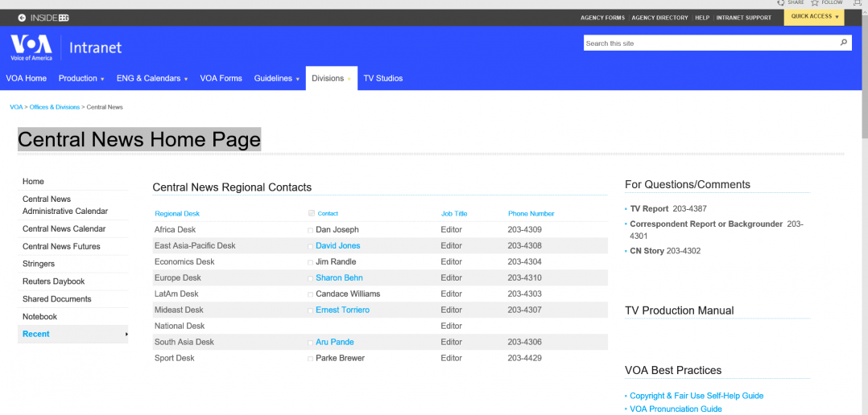Click the Central News Home Page heading
The height and width of the screenshot is (415, 868).
click(x=139, y=139)
